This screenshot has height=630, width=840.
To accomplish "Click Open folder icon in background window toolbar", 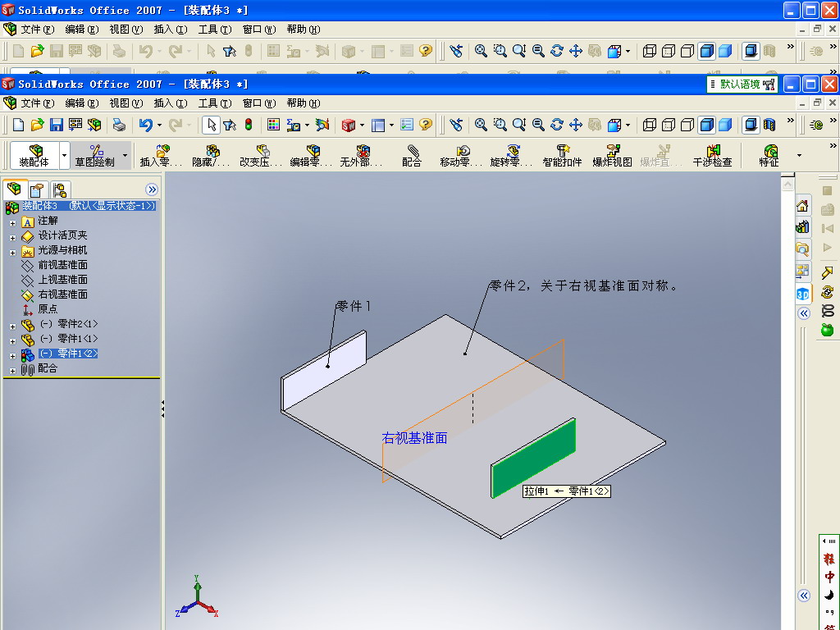I will click(37, 51).
